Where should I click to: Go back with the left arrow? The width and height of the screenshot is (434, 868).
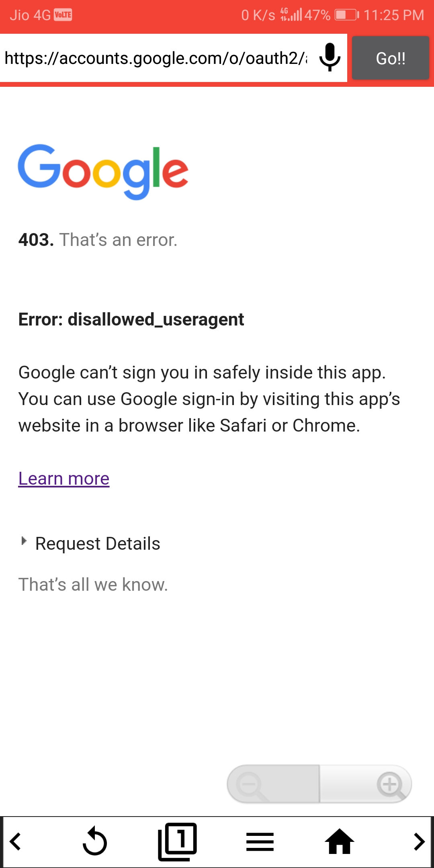[x=16, y=842]
